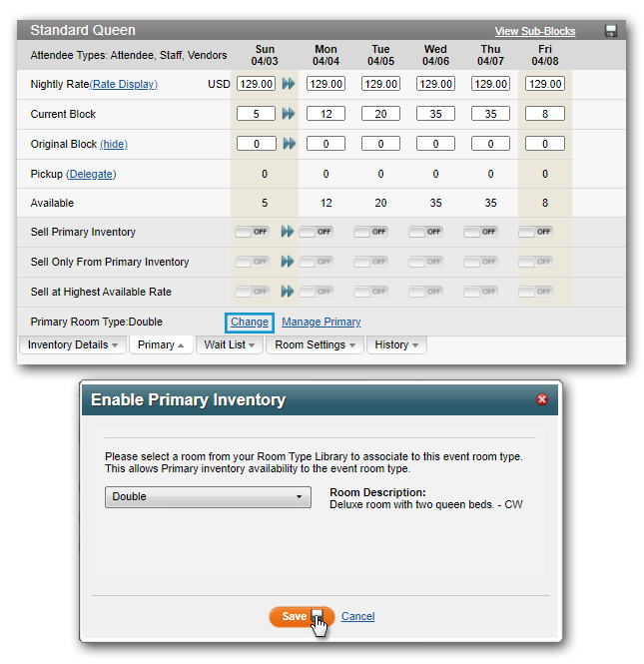Viewport: 644px width, 664px height.
Task: Open the View Sub-Blocks link
Action: click(x=535, y=31)
